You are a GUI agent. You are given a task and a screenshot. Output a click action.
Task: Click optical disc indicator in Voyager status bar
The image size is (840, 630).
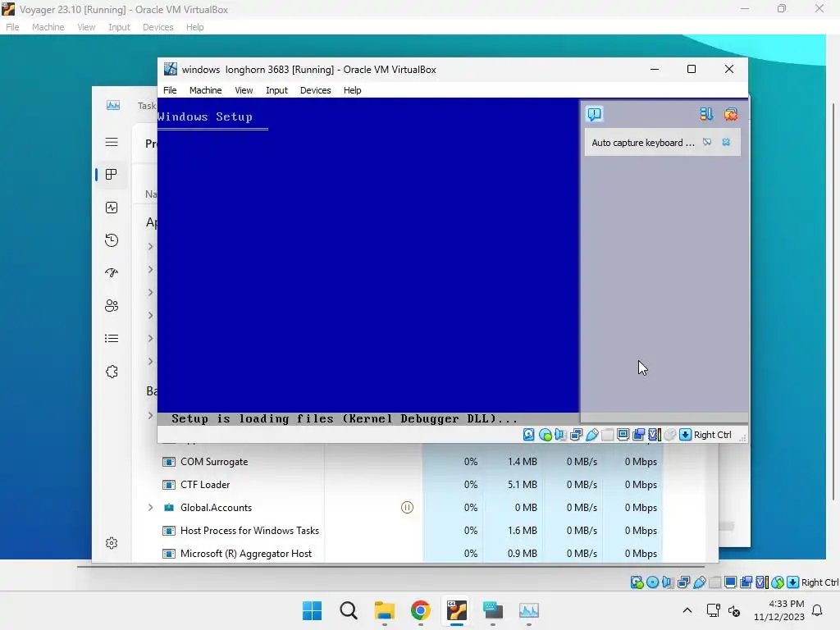[x=652, y=582]
